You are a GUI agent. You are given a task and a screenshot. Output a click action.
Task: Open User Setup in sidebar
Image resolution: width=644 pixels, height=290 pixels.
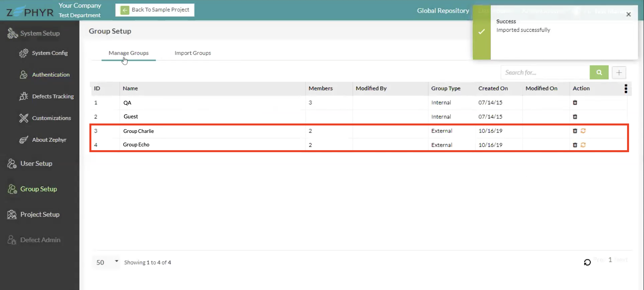point(36,163)
